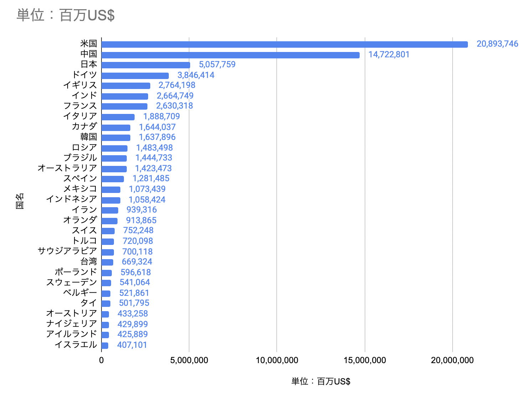Click axis label 20,000,000
The image size is (532, 398).
click(452, 360)
